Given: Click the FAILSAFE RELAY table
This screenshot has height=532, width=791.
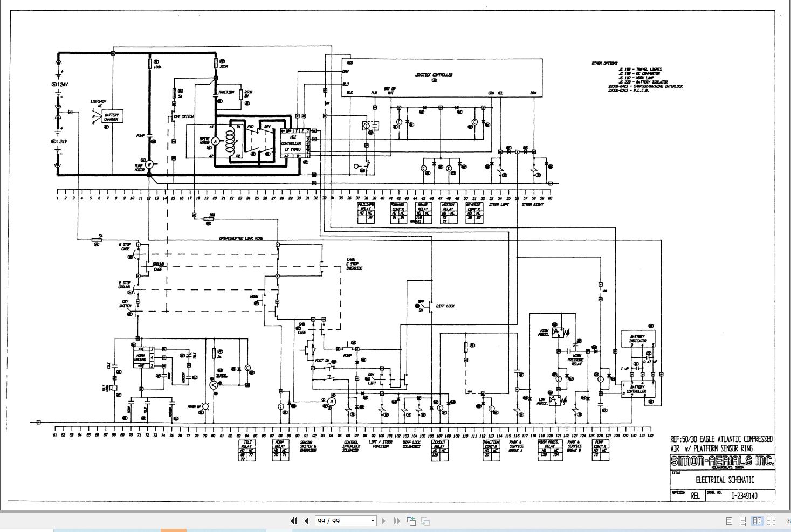Looking at the screenshot, I should [x=366, y=212].
